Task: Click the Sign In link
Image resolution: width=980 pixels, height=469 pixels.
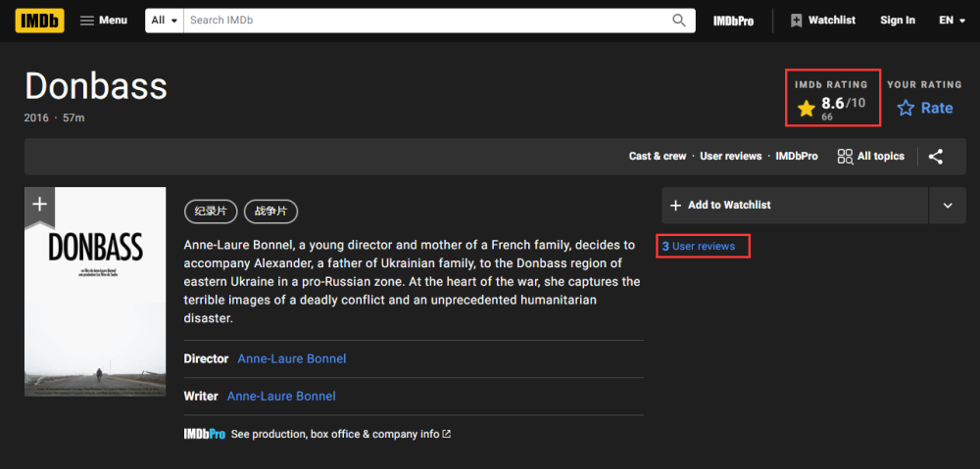Action: pos(898,20)
